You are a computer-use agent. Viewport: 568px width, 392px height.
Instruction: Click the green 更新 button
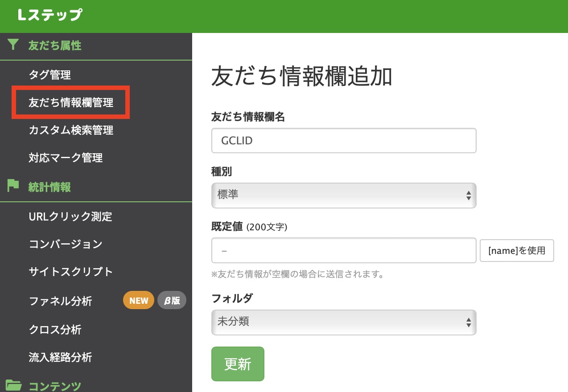coord(238,363)
